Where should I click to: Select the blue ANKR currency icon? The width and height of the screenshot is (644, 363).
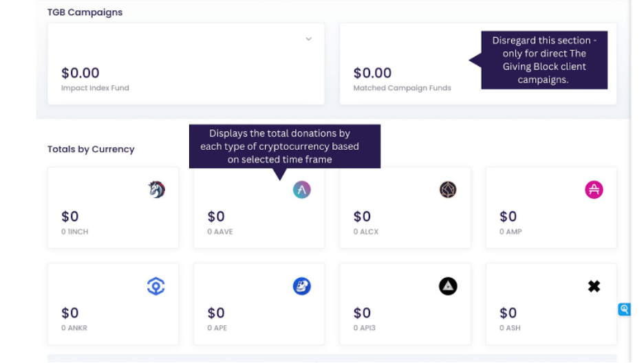156,286
